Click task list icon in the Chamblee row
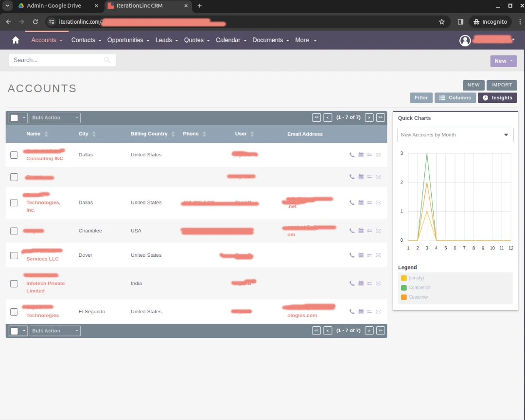 [x=369, y=231]
